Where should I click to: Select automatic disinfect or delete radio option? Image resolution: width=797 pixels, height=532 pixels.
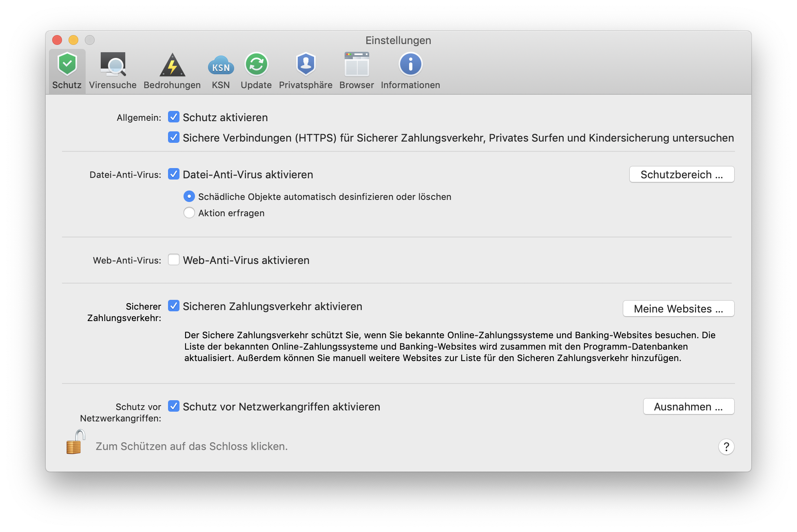[189, 197]
